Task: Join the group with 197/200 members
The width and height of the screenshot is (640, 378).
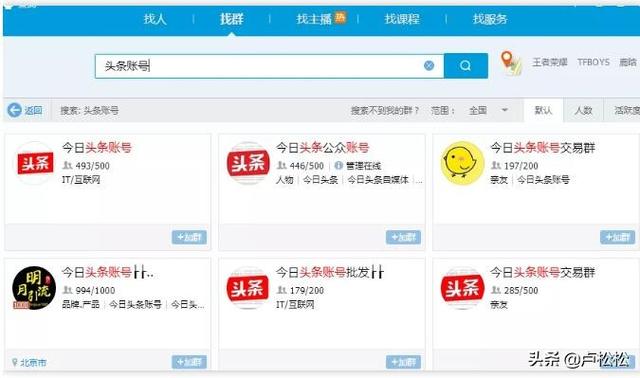Action: click(x=617, y=237)
